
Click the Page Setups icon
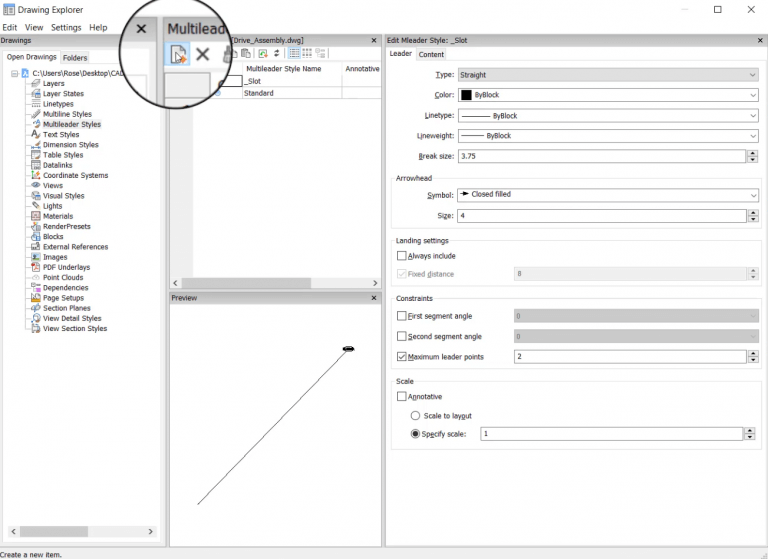tap(36, 298)
